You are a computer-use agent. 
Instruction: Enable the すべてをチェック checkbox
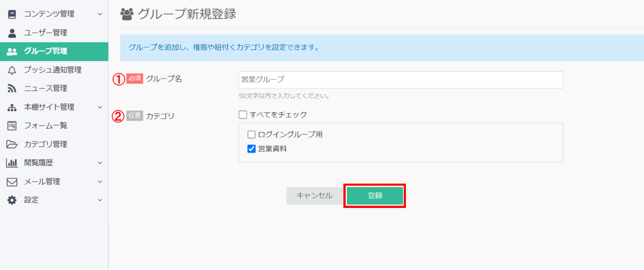[243, 113]
